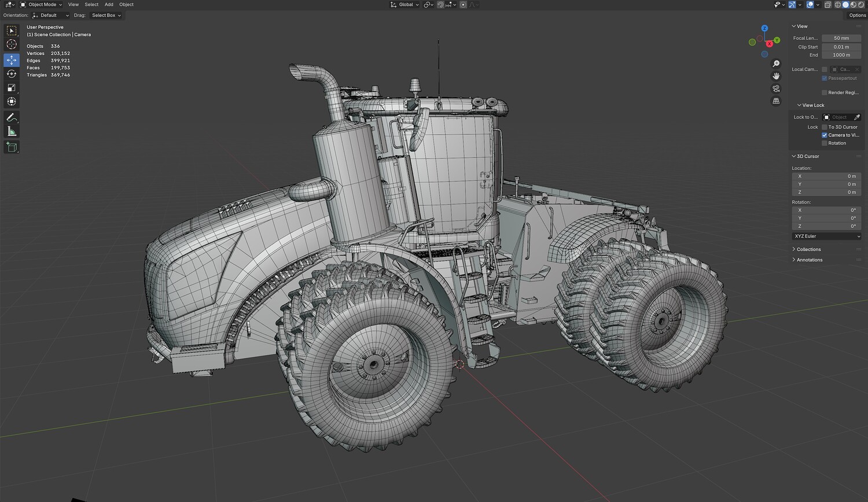This screenshot has height=502, width=868.
Task: Open the Object menu
Action: click(x=126, y=5)
